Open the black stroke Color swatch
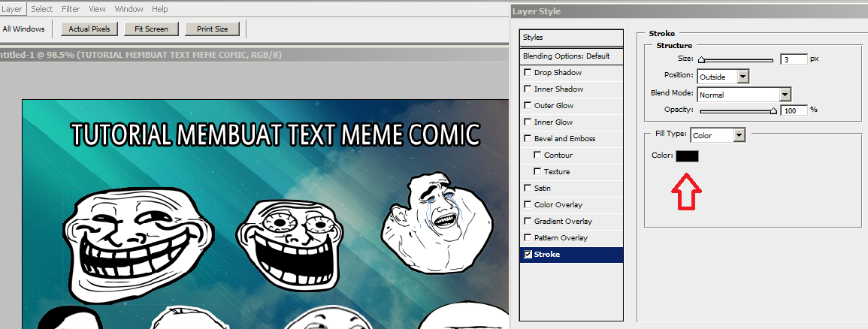The height and width of the screenshot is (329, 868). tap(687, 156)
